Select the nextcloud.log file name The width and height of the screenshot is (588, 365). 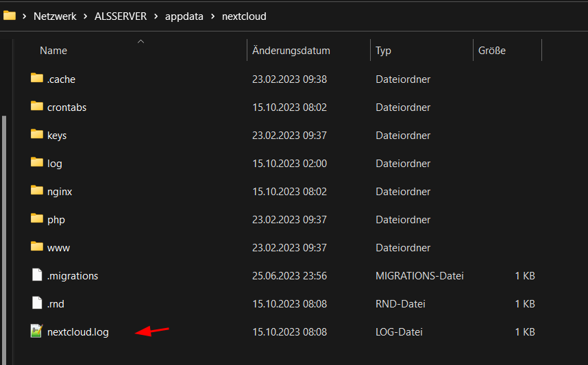click(78, 332)
